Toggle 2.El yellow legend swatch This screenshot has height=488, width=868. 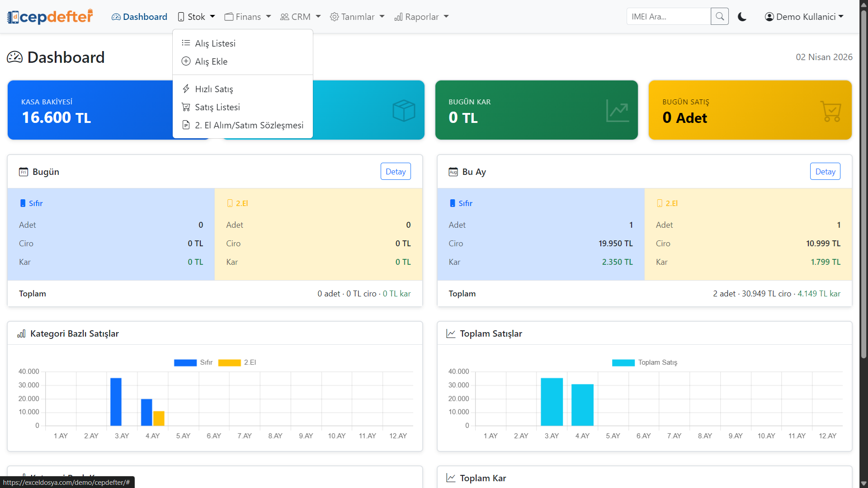tap(230, 362)
